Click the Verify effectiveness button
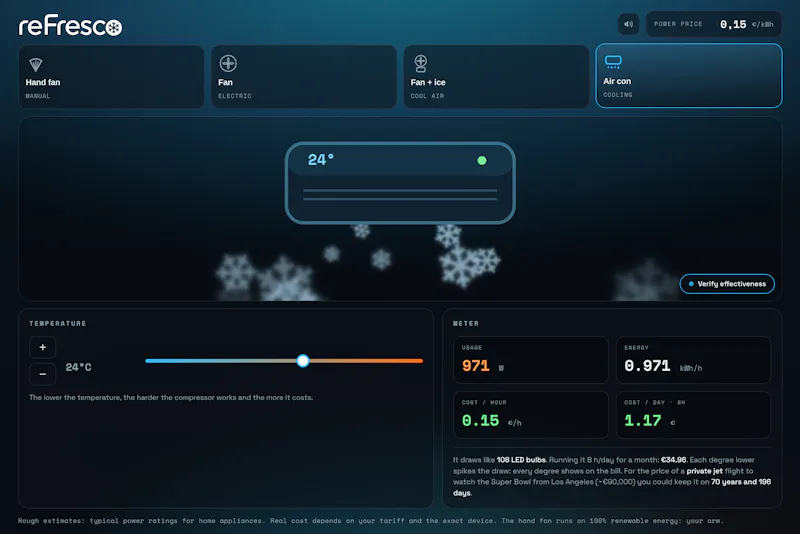 pyautogui.click(x=727, y=284)
